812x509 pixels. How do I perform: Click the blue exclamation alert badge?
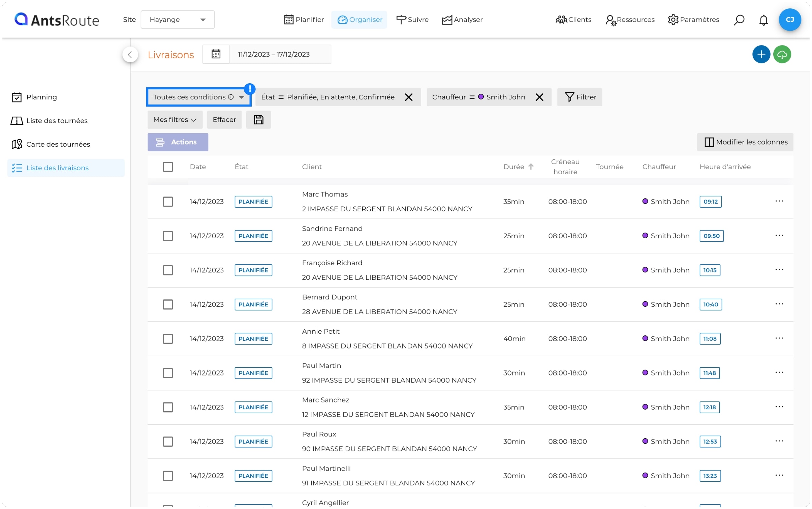click(250, 89)
